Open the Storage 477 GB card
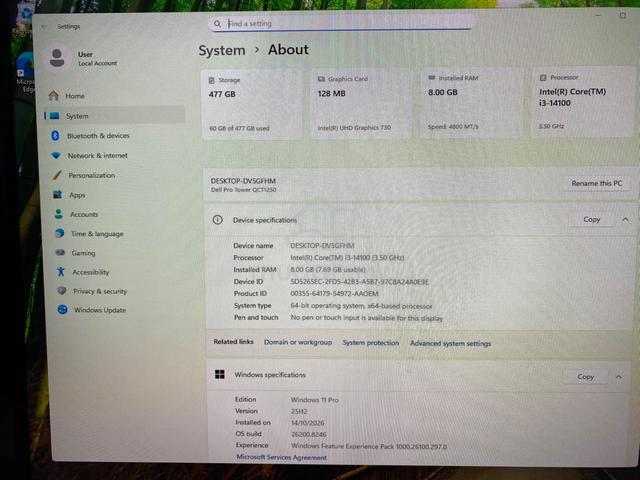 point(252,104)
